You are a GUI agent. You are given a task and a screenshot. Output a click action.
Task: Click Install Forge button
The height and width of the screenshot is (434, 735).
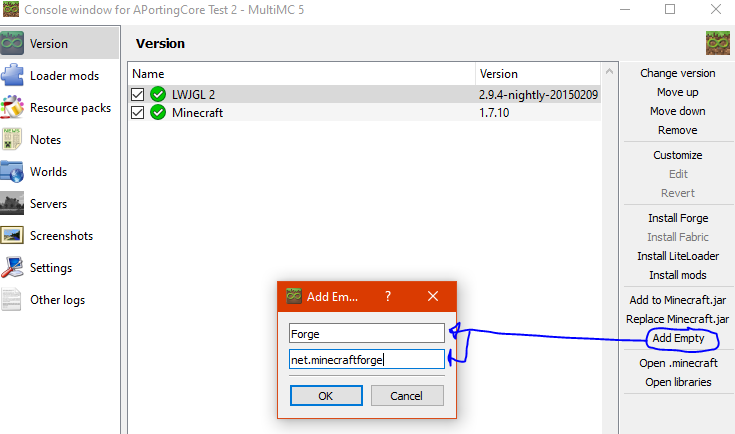click(x=678, y=218)
